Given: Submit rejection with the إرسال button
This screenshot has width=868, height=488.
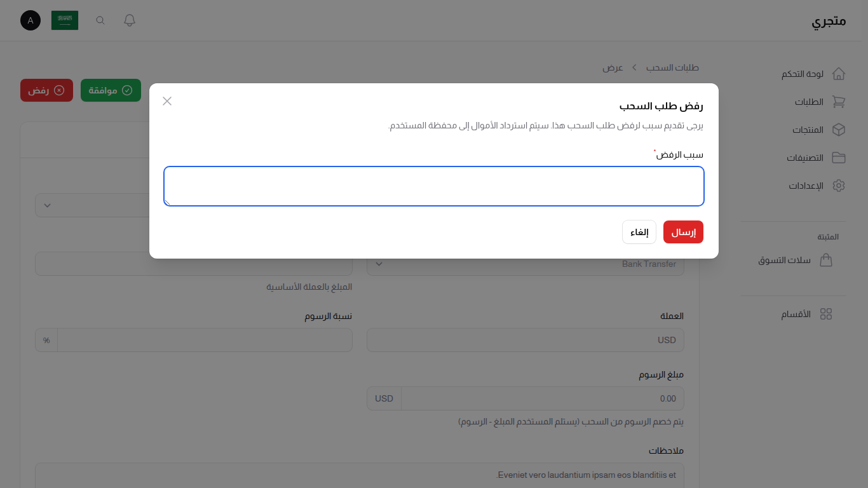Looking at the screenshot, I should (683, 232).
